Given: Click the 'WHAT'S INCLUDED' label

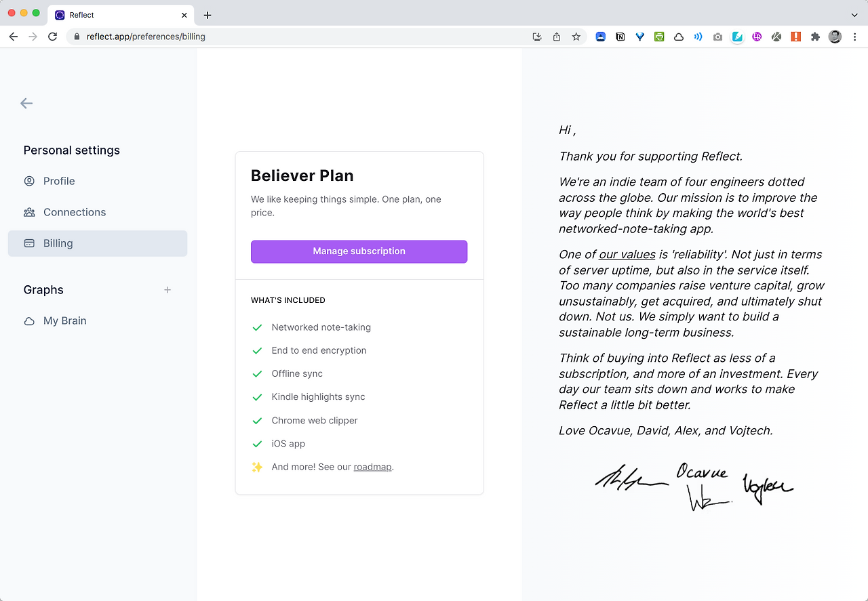Looking at the screenshot, I should 288,300.
